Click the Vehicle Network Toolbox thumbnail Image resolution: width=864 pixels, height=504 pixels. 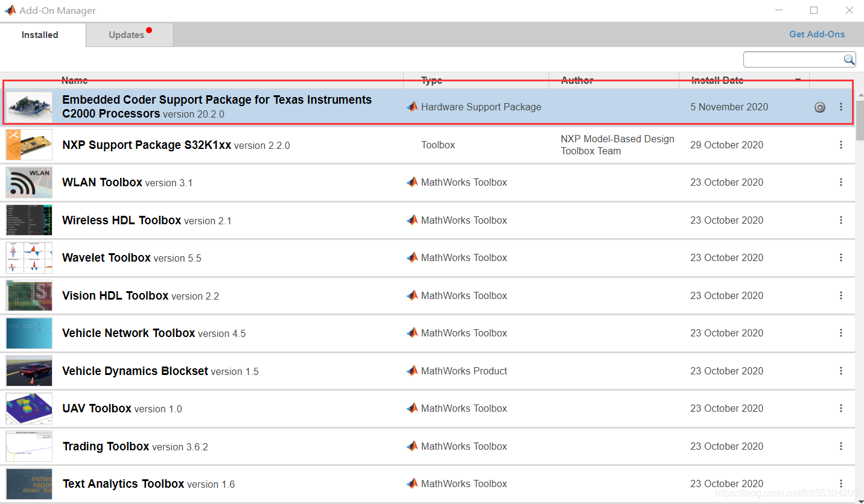click(29, 333)
